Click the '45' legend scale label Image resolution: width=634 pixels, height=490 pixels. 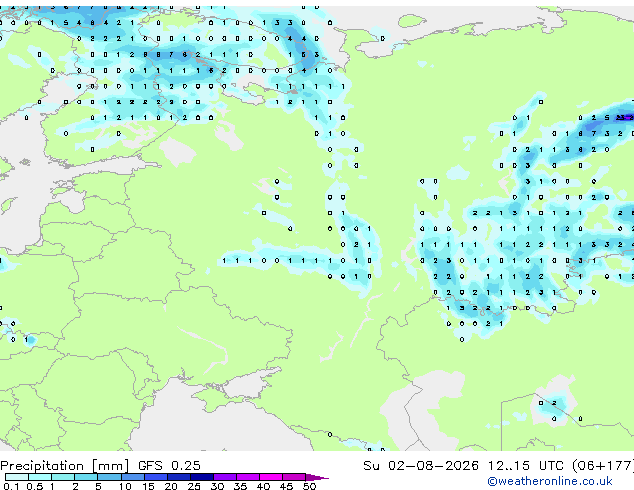(x=286, y=486)
